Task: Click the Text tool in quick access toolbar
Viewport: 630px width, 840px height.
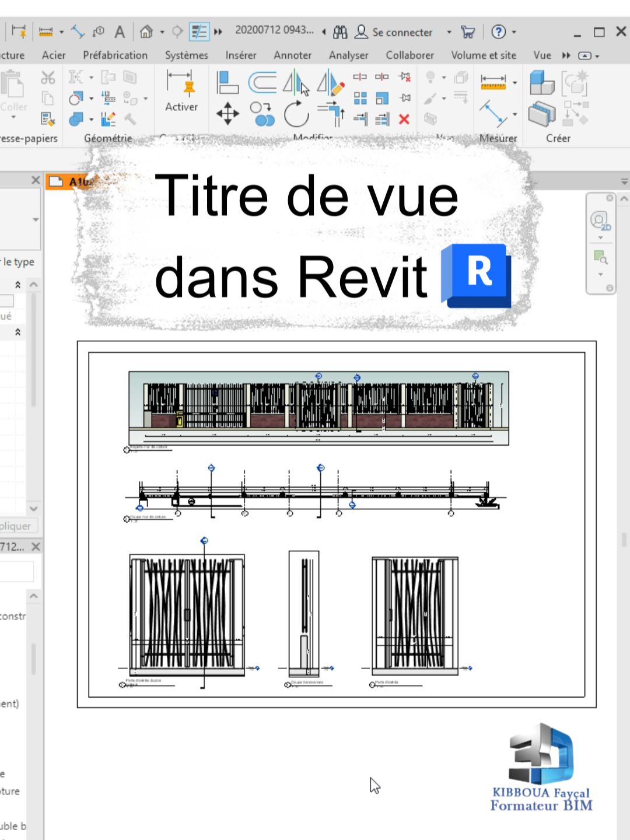Action: click(120, 32)
